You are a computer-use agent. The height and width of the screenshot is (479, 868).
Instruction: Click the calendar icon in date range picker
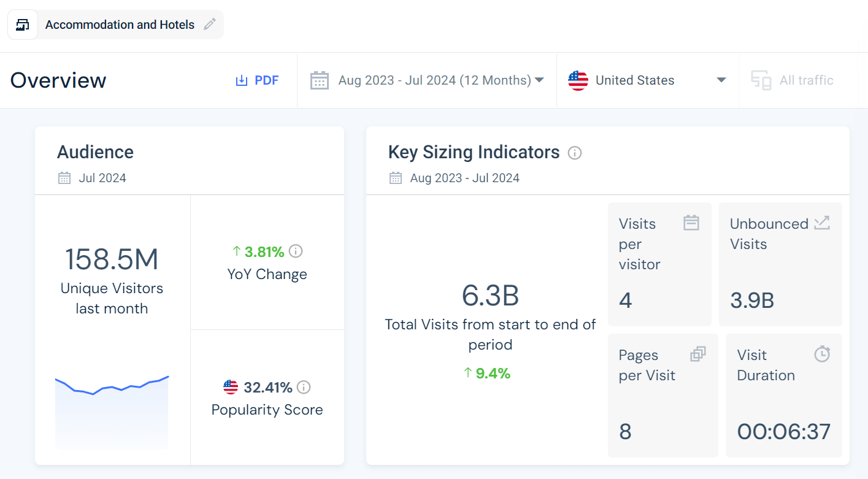click(x=320, y=80)
